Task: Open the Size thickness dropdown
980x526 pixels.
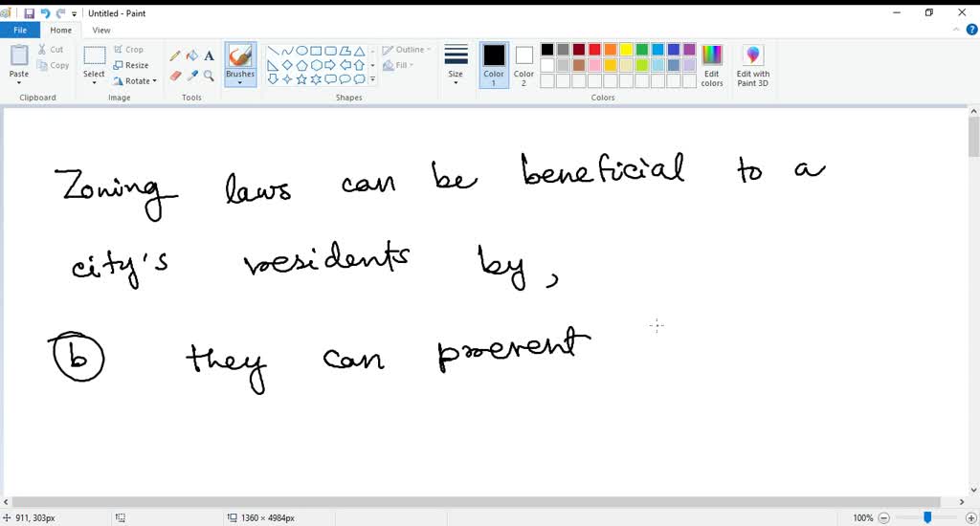Action: pyautogui.click(x=456, y=64)
